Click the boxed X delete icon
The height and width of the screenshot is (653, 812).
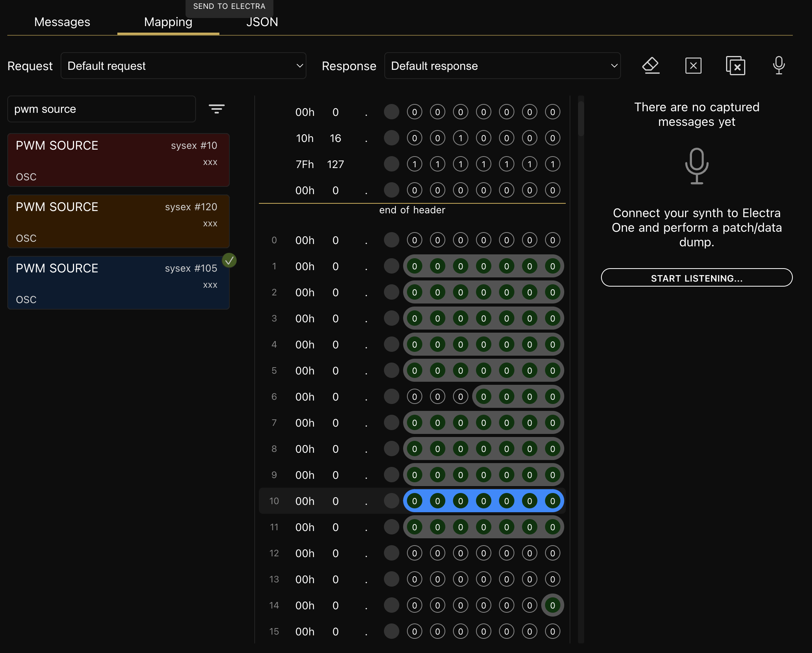coord(693,66)
